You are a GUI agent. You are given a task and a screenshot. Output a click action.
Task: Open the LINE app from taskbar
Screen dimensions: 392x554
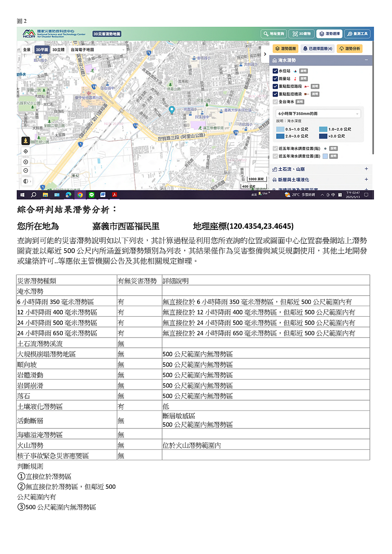click(91, 194)
